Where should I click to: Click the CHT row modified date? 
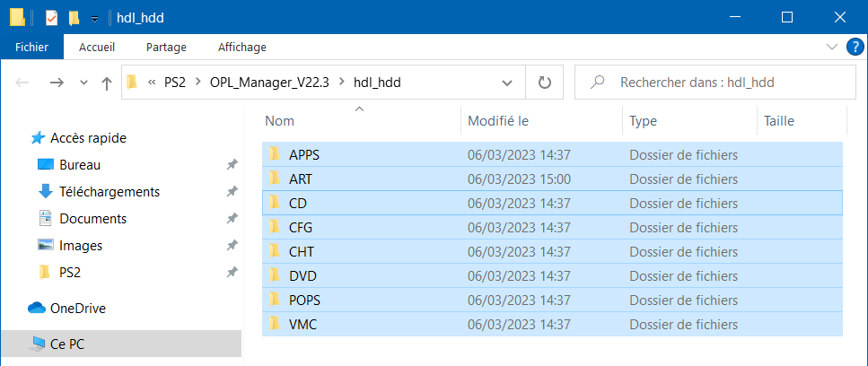coord(519,251)
